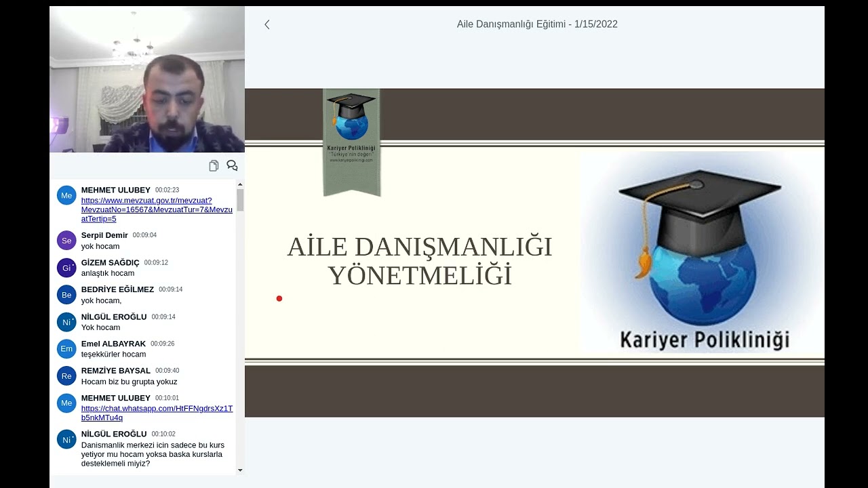Click the timestamp 00:02:23
The width and height of the screenshot is (868, 488).
point(167,190)
